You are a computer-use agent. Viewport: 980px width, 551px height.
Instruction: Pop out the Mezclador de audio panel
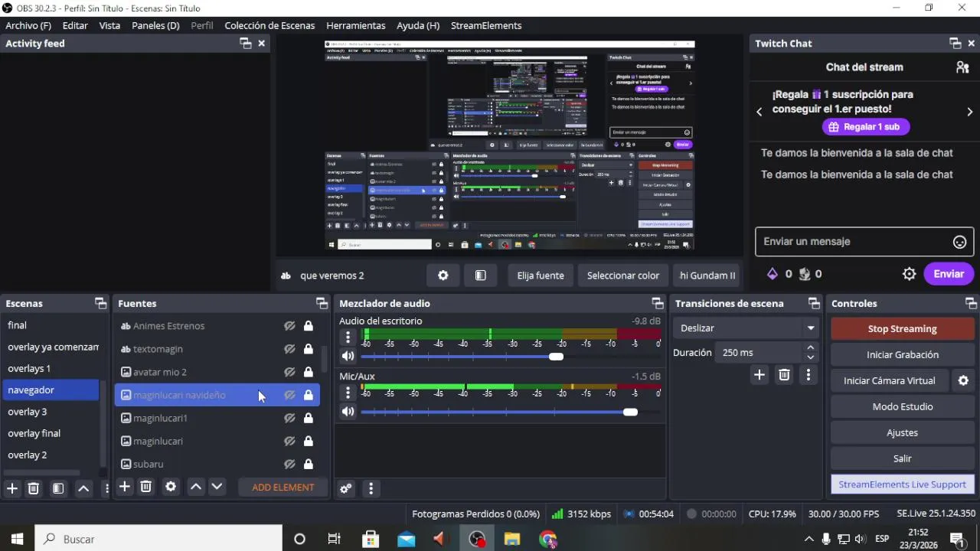point(657,304)
